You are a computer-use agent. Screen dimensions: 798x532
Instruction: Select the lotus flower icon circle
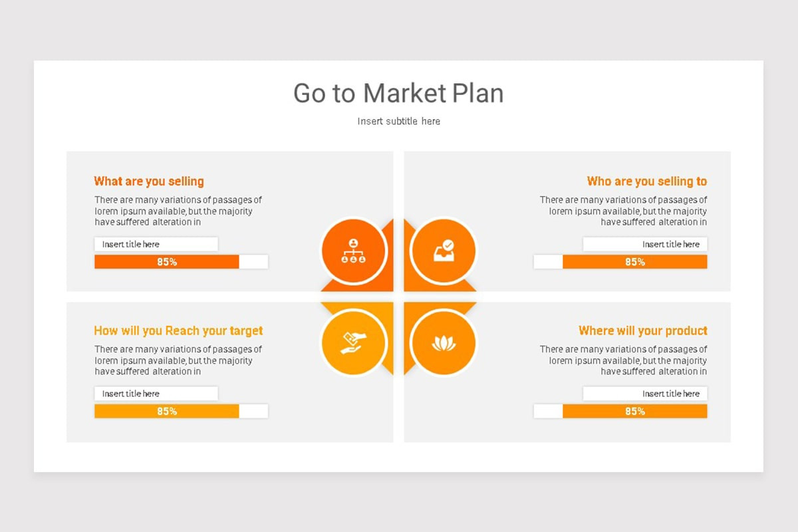click(x=444, y=342)
